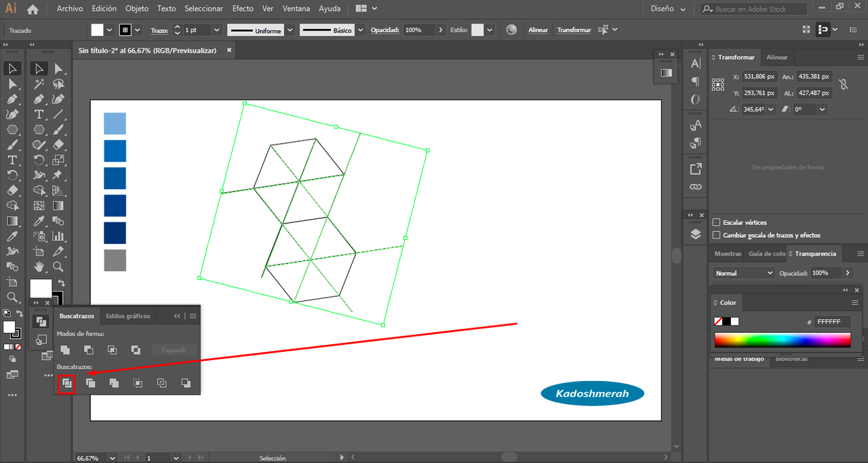868x463 pixels.
Task: Click the Intersect shape mode icon
Action: click(112, 350)
